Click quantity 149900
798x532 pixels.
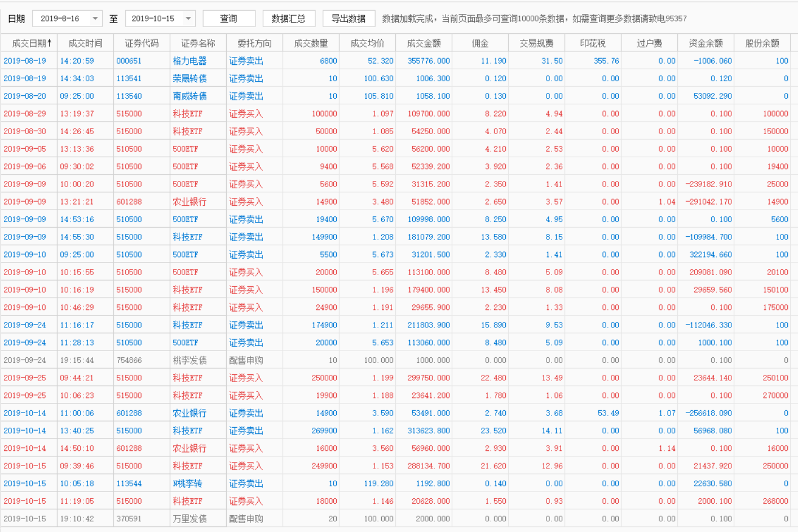tap(324, 237)
